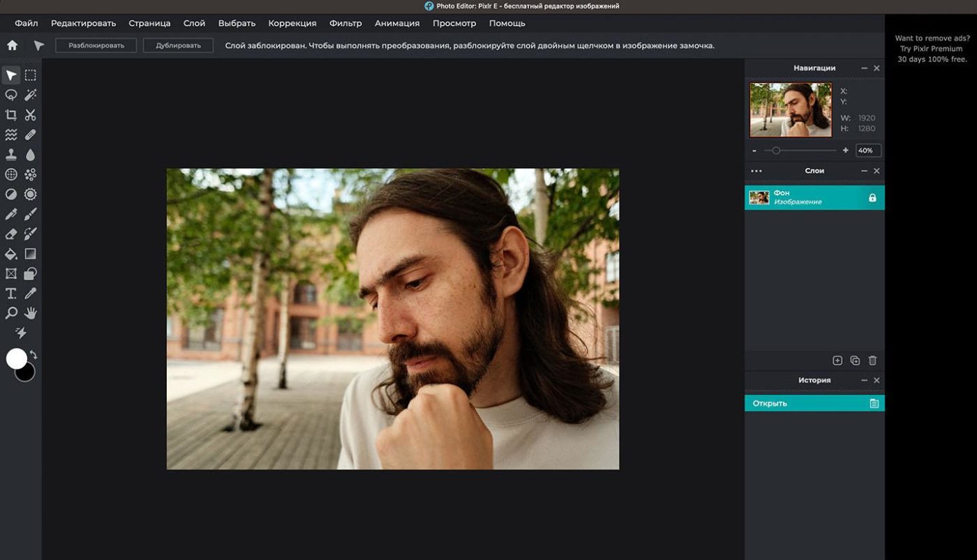Screen dimensions: 977x560
Task: Select the Frame tool with crossed box
Action: 11,274
